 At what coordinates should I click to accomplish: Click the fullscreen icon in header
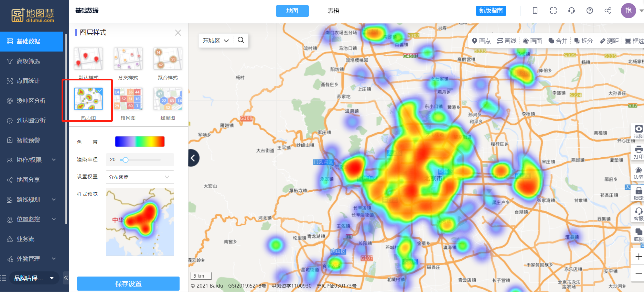point(553,11)
